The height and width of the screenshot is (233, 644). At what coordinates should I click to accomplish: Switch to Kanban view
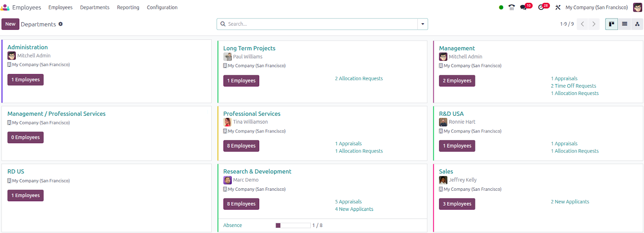tap(611, 24)
